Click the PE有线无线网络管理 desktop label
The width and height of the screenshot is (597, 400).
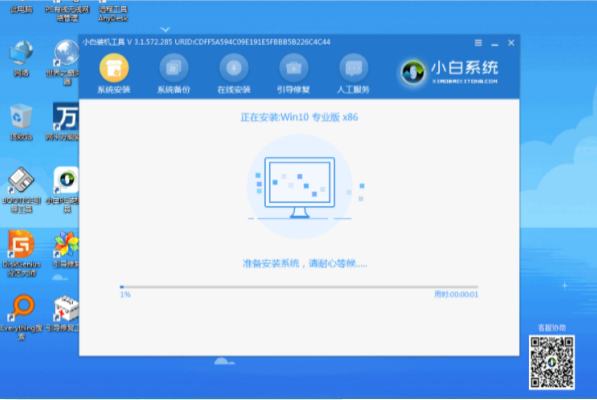pos(67,14)
